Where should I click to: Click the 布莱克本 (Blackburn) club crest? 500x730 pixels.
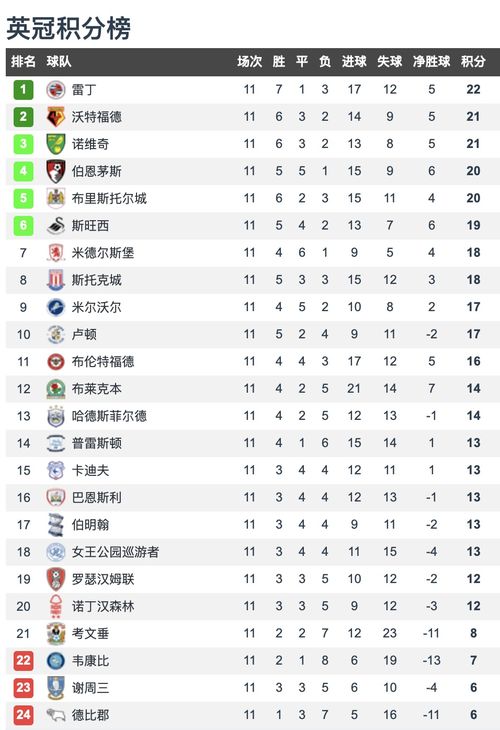pos(56,389)
